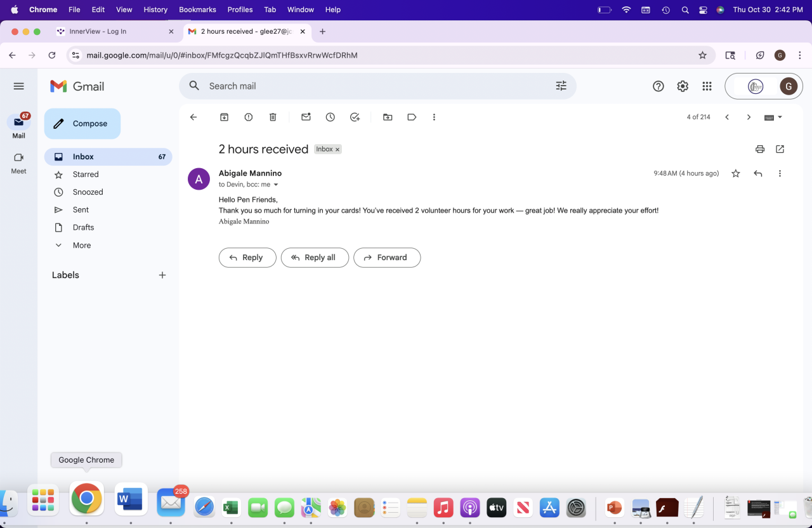
Task: Open email in new window
Action: click(x=780, y=149)
